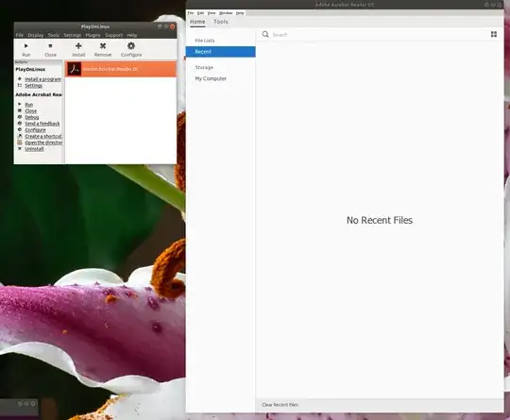Click Clear Recent Files button
Screen dimensions: 510x420
tap(280, 405)
